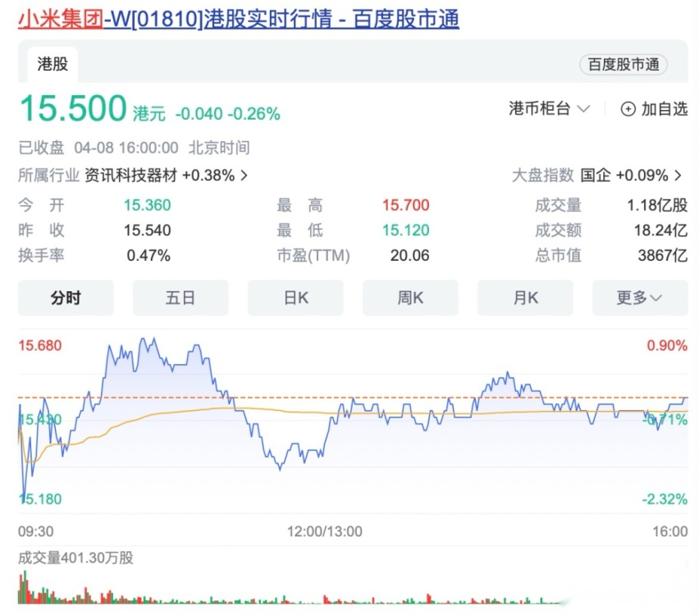Click the 16:00 time axis label

click(670, 532)
